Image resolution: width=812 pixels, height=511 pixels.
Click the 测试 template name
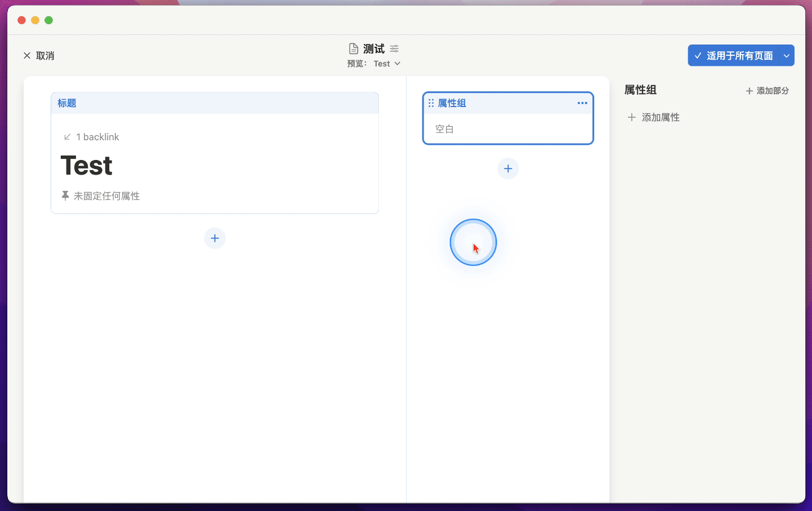point(373,48)
